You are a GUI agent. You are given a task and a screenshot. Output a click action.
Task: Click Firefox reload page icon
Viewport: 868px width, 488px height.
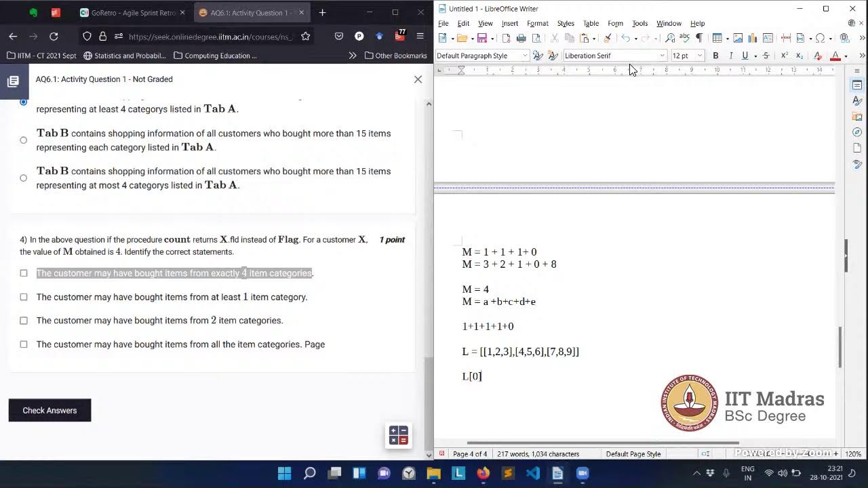click(54, 36)
